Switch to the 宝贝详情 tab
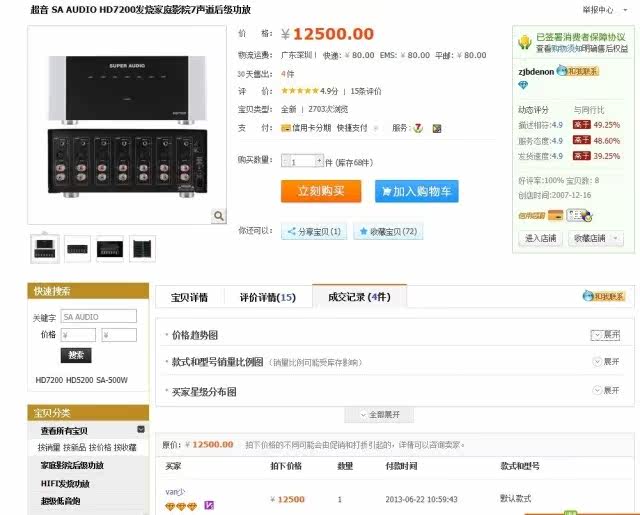640x515 pixels. pos(189,297)
